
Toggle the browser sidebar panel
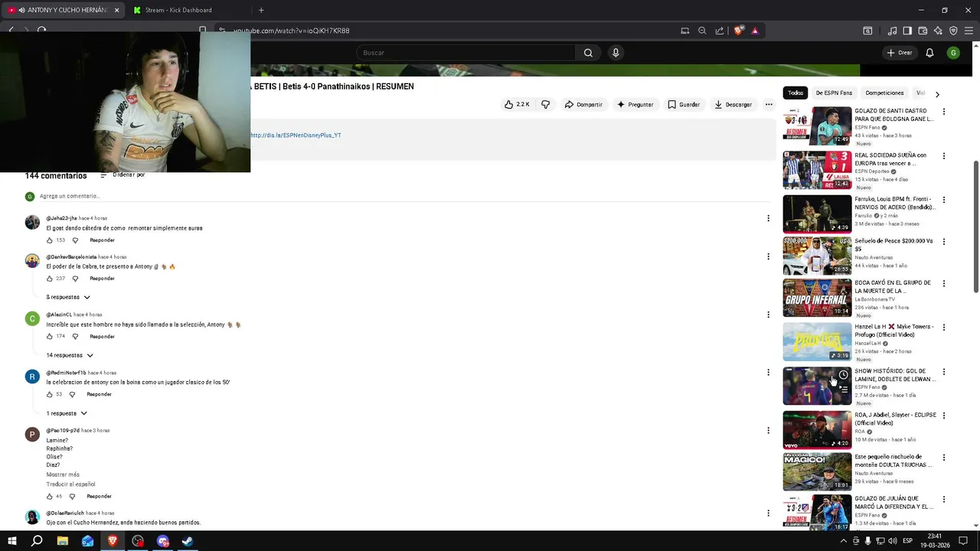coord(907,31)
